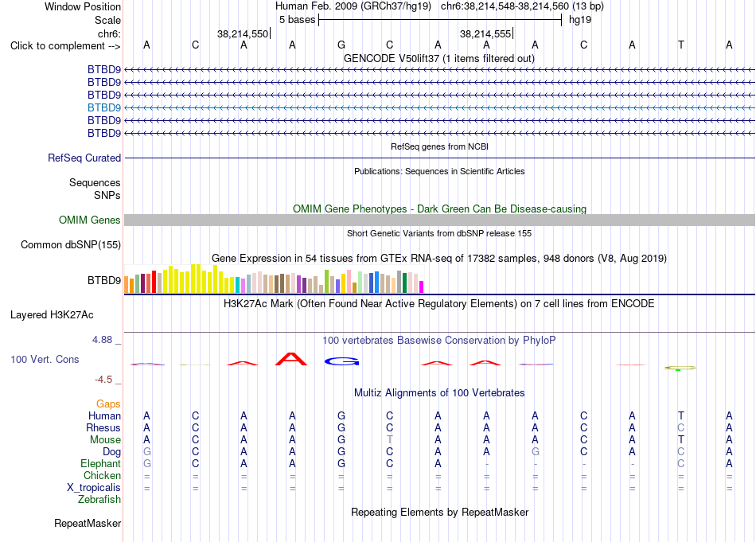Image resolution: width=756 pixels, height=542 pixels.
Task: Click the Sequences track label
Action: coord(95,183)
